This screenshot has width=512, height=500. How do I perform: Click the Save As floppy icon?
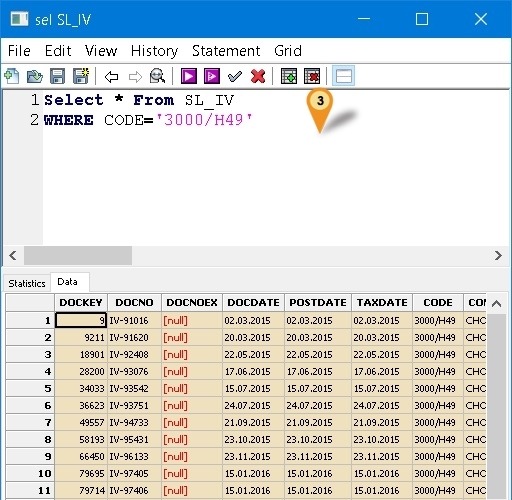pyautogui.click(x=81, y=76)
